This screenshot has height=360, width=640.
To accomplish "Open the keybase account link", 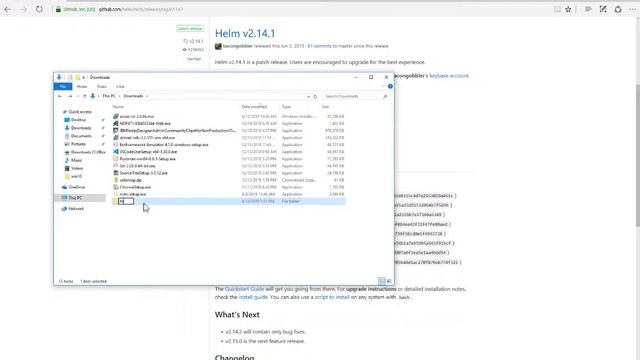I will coord(449,76).
